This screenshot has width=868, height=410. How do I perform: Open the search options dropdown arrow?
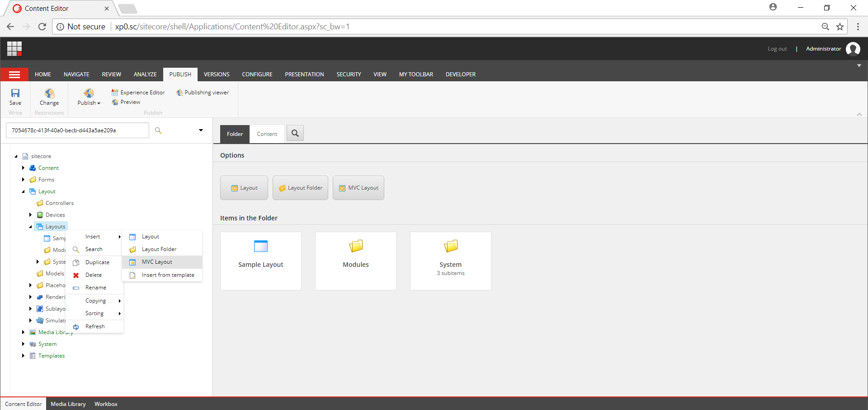click(201, 130)
